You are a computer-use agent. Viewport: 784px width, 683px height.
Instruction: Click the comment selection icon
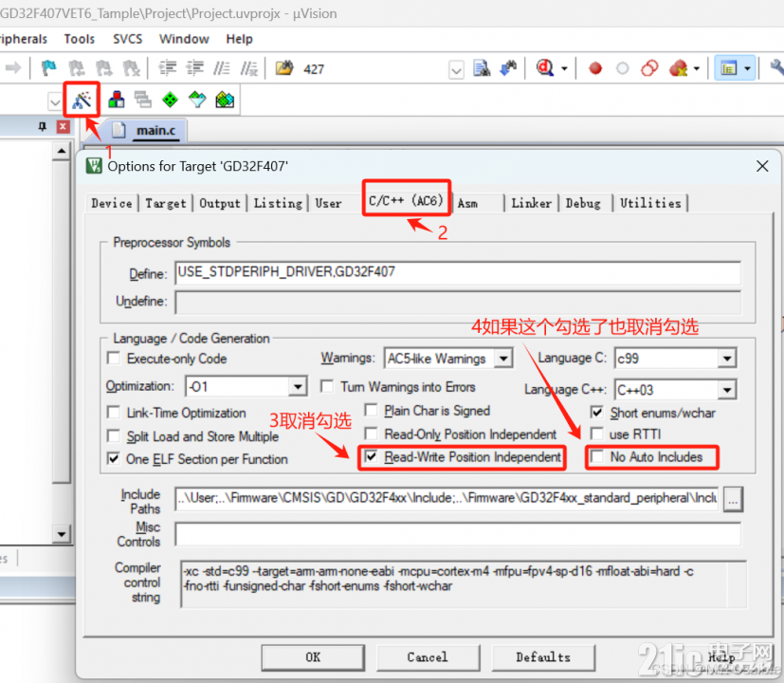click(222, 68)
